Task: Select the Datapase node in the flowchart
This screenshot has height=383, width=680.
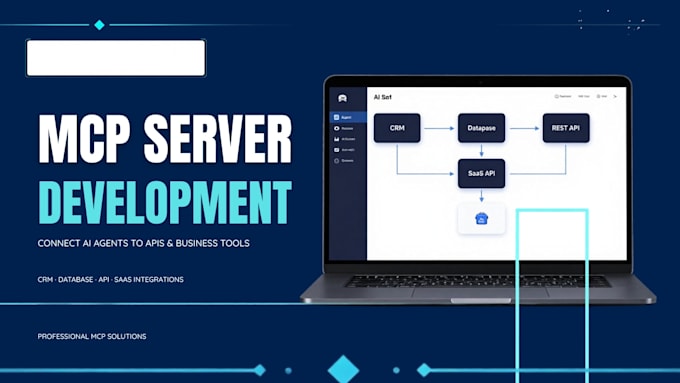Action: coord(481,128)
